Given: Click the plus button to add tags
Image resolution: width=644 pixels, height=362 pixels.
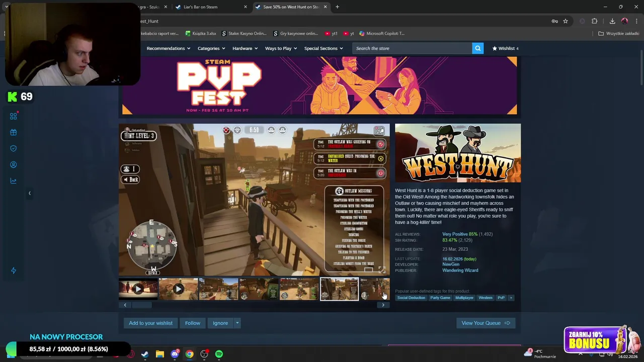Looking at the screenshot, I should coord(511,298).
